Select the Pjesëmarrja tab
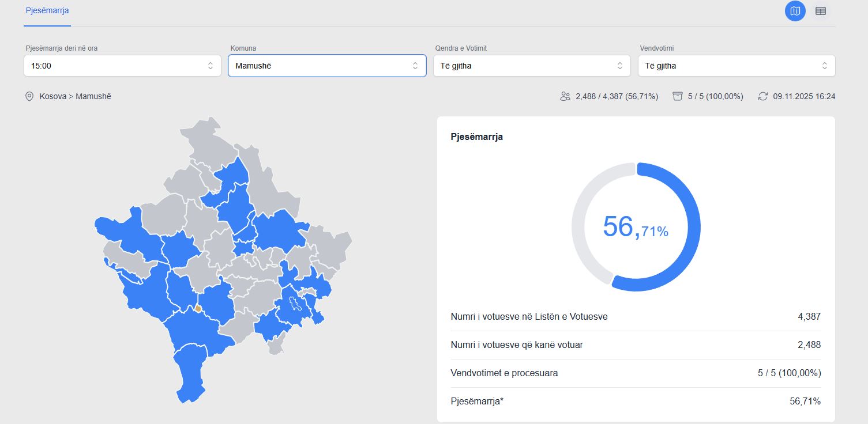 pyautogui.click(x=47, y=10)
